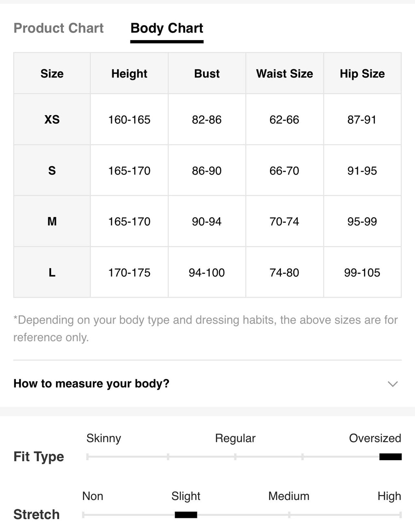Select the S size row label
Screen dimensions: 415x532
52,170
